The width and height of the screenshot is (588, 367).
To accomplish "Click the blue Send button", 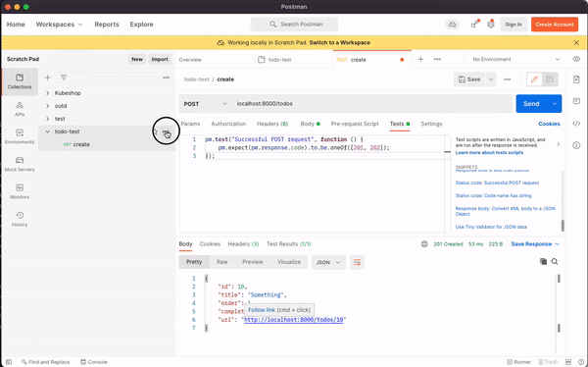I will [531, 104].
